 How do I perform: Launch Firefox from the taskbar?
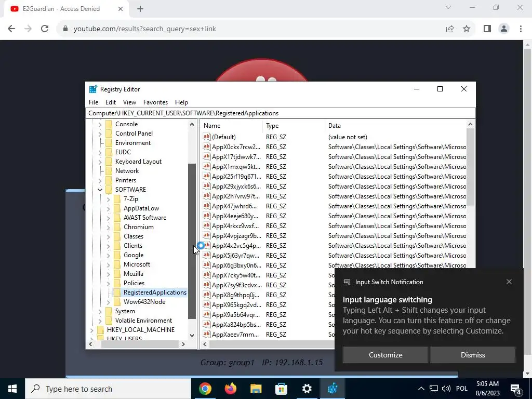230,389
